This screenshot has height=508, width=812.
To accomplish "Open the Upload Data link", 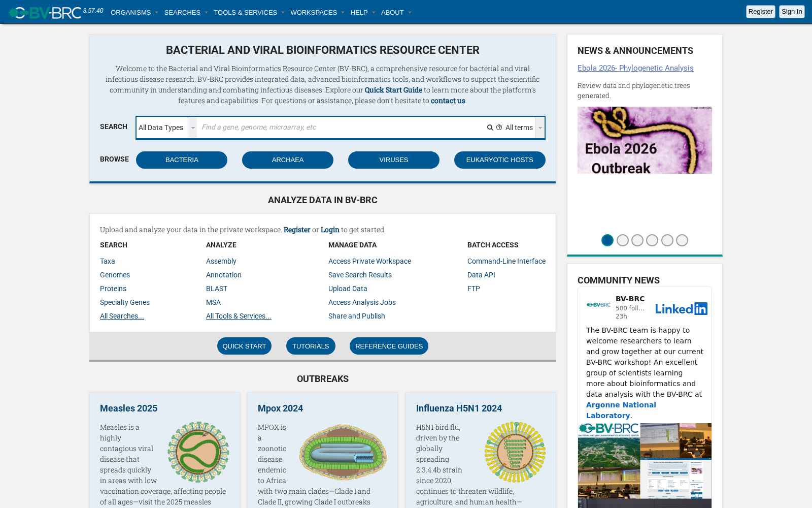I will [x=348, y=289].
